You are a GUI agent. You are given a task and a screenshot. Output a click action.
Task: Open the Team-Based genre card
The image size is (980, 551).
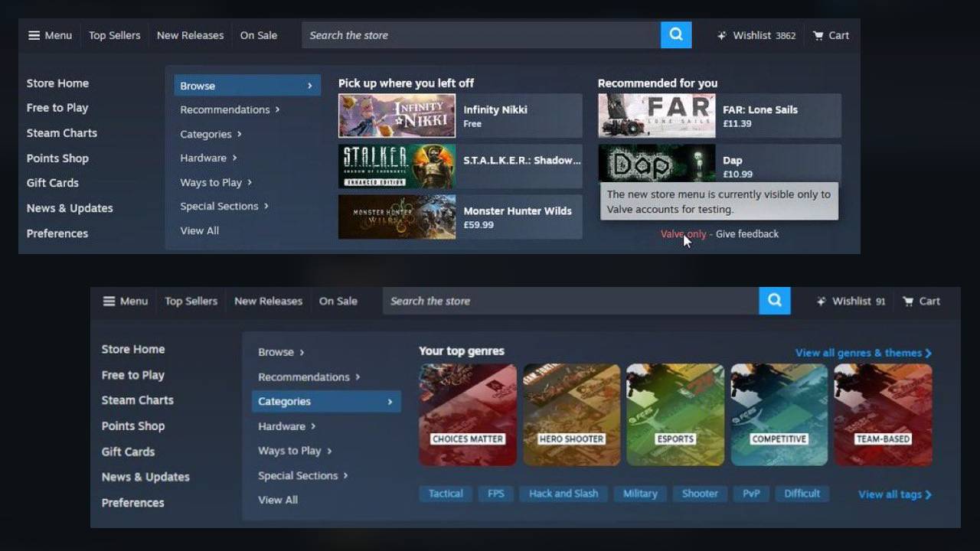(883, 414)
